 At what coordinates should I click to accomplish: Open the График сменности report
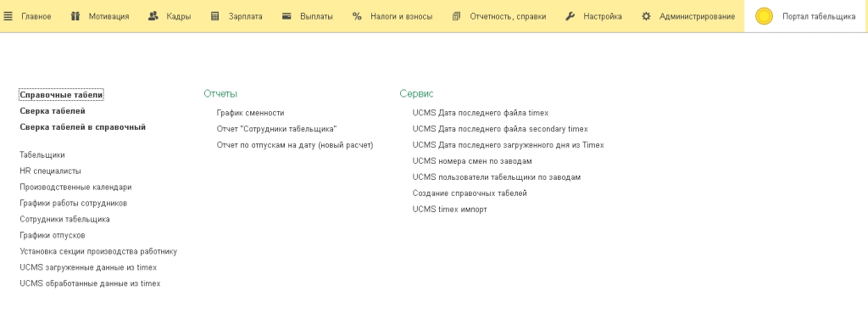point(250,113)
